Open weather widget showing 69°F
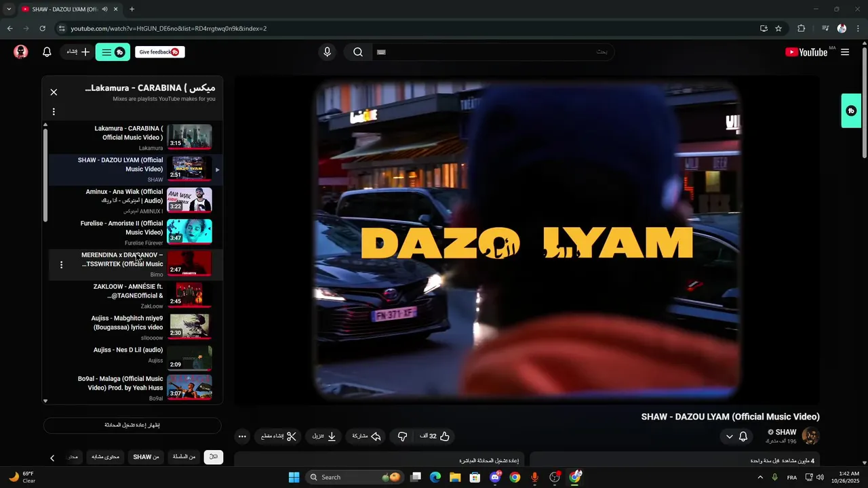 click(x=22, y=477)
